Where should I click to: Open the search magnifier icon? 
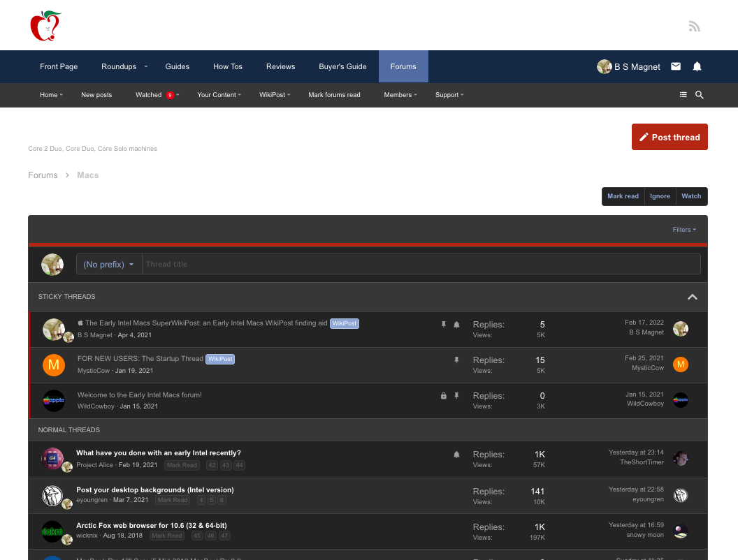[700, 94]
